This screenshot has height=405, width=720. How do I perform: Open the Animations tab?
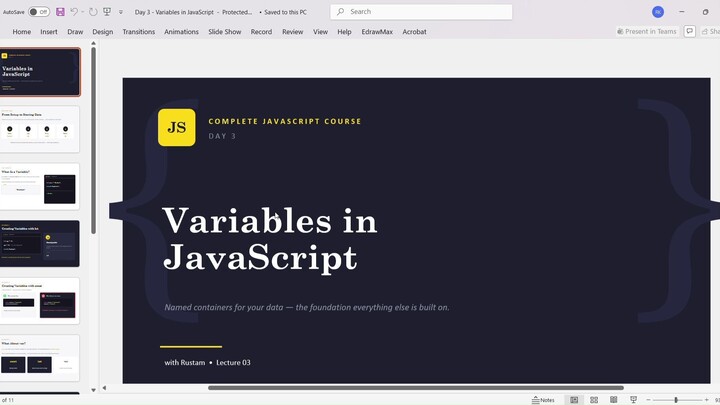pos(181,32)
